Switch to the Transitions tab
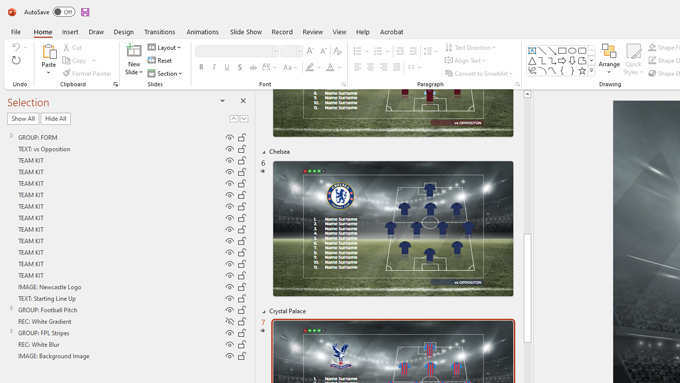680x383 pixels. [160, 32]
